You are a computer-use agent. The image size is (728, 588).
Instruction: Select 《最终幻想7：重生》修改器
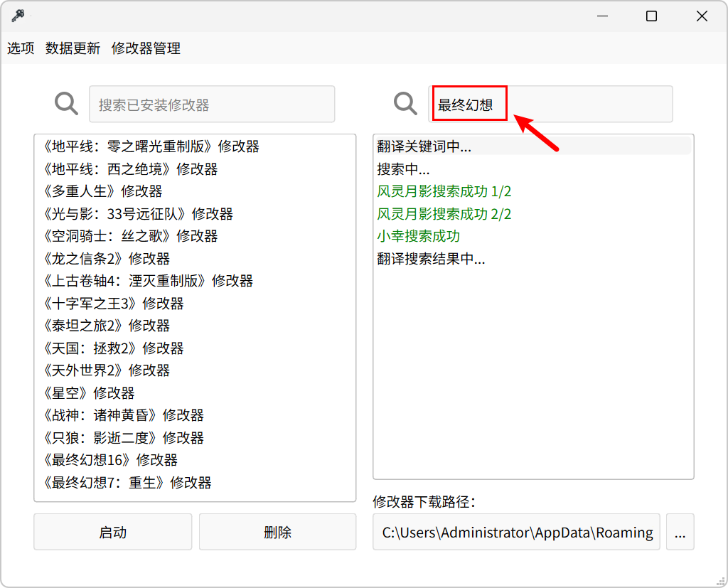195,483
